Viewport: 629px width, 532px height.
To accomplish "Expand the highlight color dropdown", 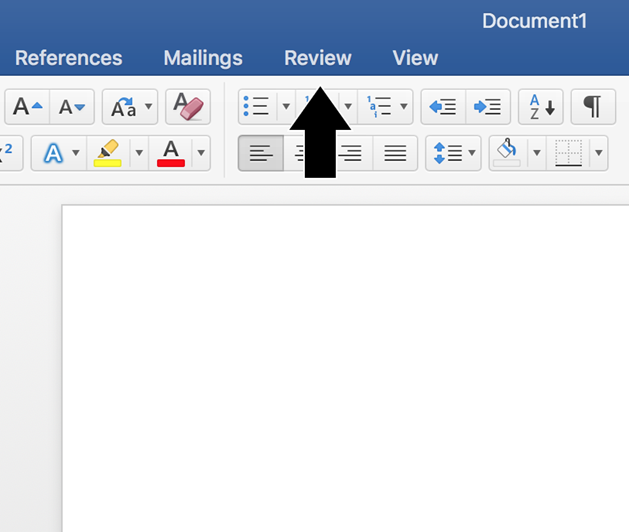I will [139, 153].
